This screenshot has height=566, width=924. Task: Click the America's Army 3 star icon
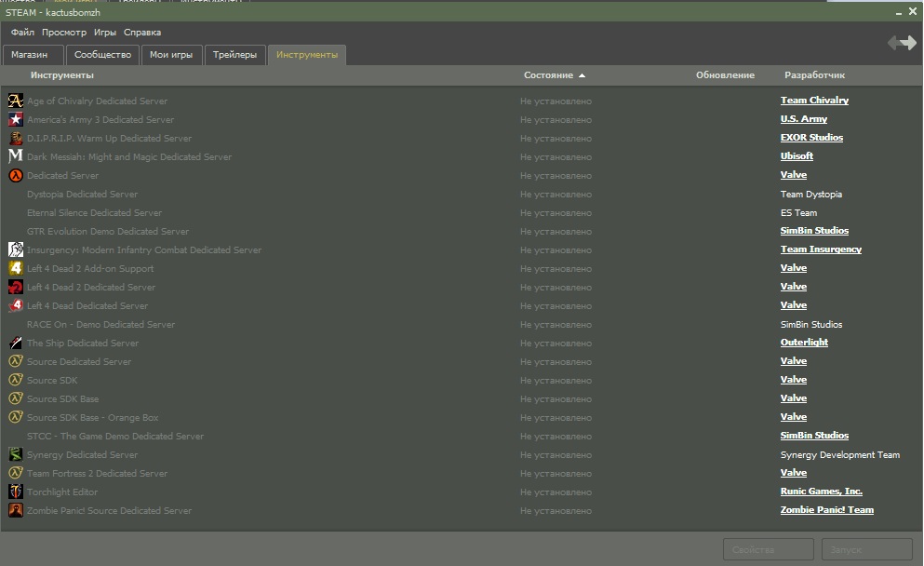(16, 120)
